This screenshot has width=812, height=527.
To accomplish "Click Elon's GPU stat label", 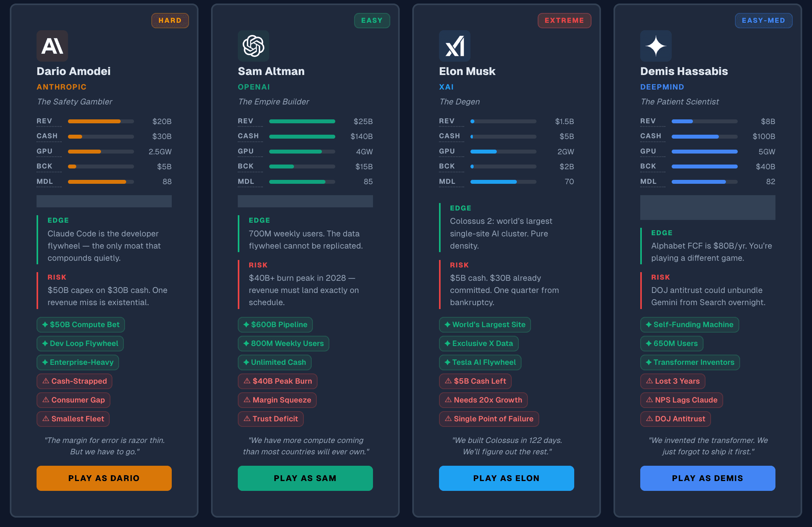I will (x=447, y=151).
